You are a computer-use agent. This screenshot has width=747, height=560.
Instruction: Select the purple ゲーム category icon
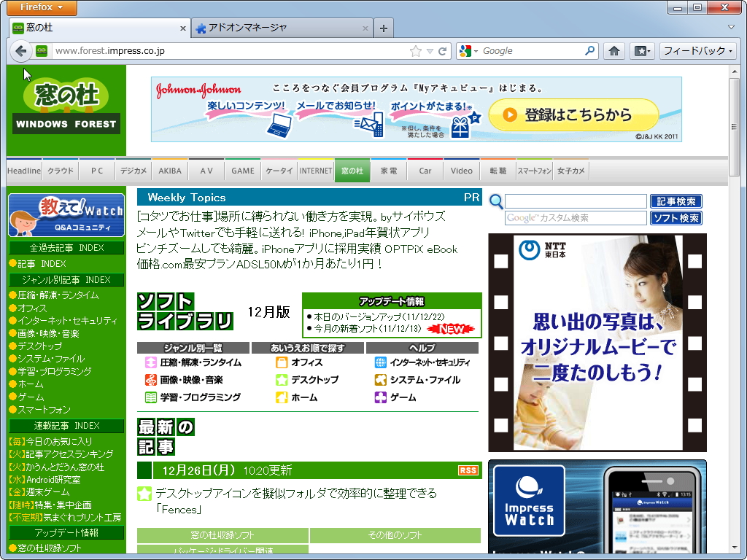[x=380, y=397]
